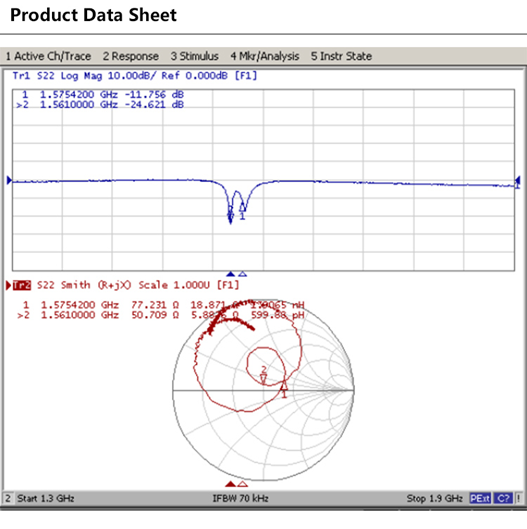Click the left reference level arrow on log mag graph
Image resolution: width=527 pixels, height=529 pixels.
point(9,180)
